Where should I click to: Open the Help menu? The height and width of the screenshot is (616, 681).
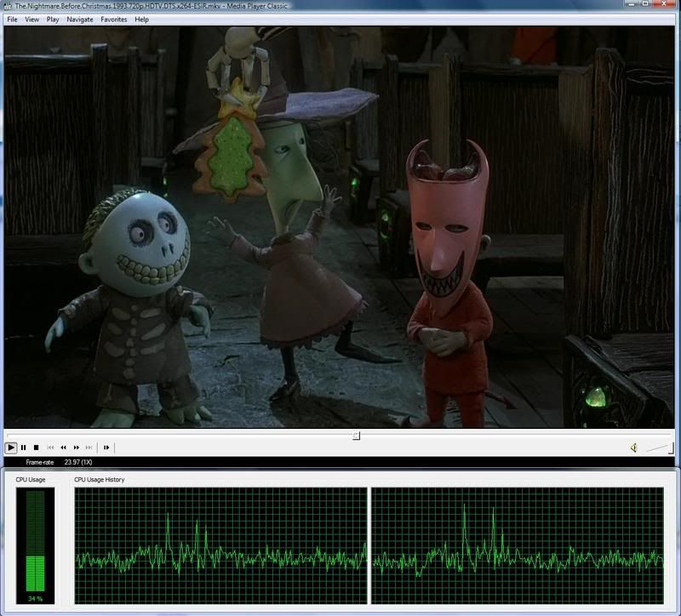pyautogui.click(x=141, y=19)
